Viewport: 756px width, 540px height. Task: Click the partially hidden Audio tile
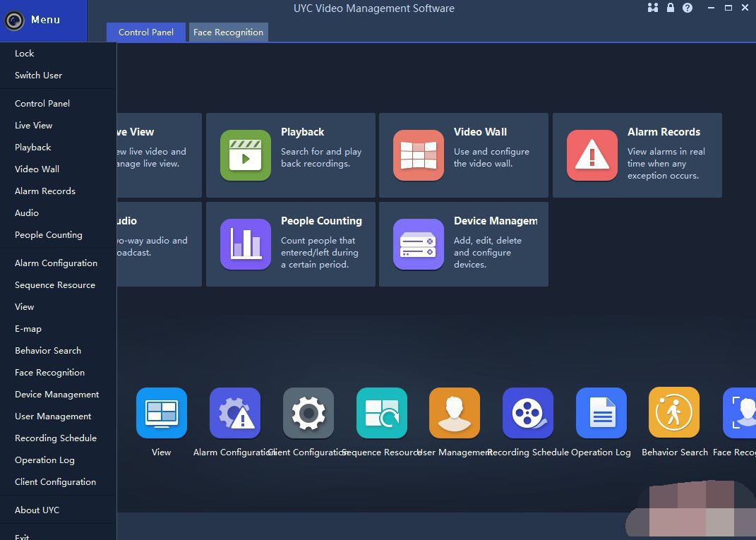[159, 244]
